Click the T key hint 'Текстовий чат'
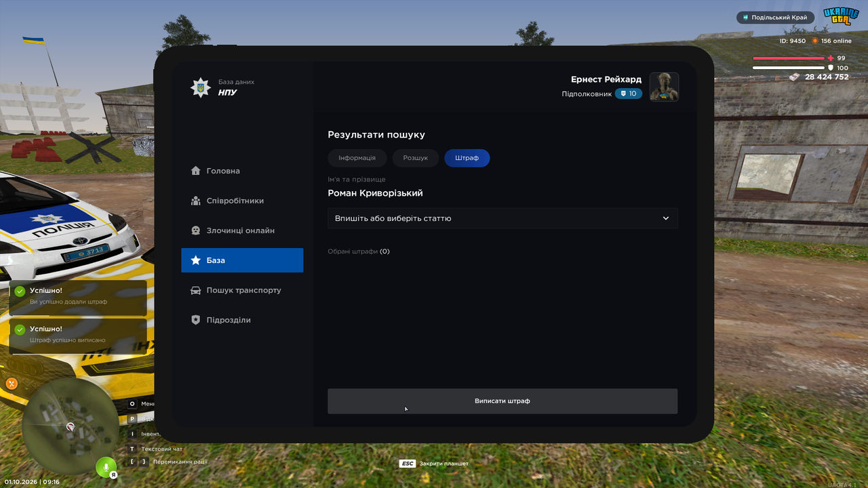 (x=155, y=449)
